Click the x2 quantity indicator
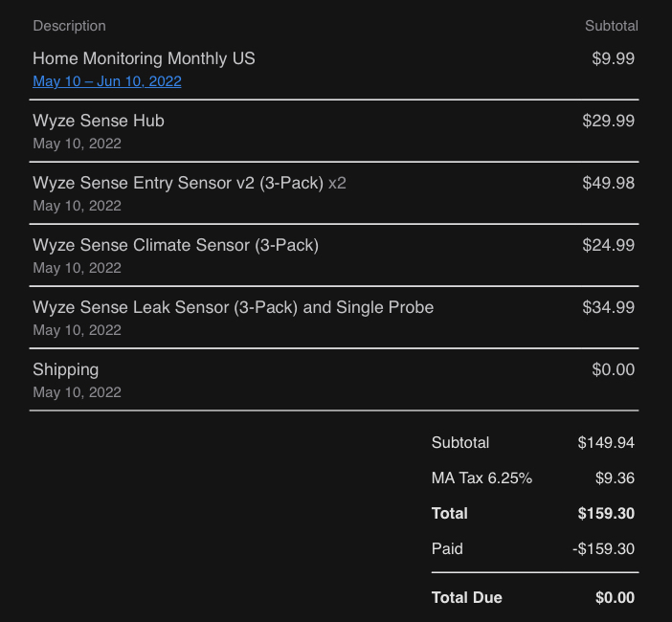The height and width of the screenshot is (622, 672). 337,183
